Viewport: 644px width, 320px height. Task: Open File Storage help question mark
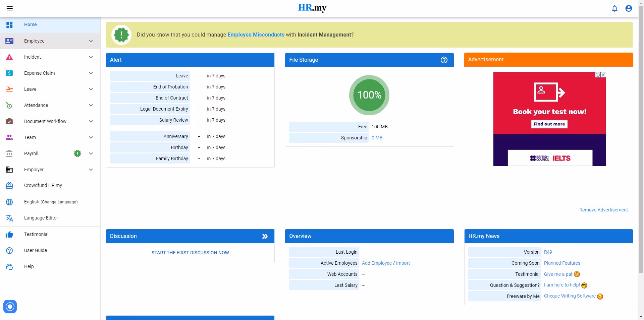click(x=444, y=60)
